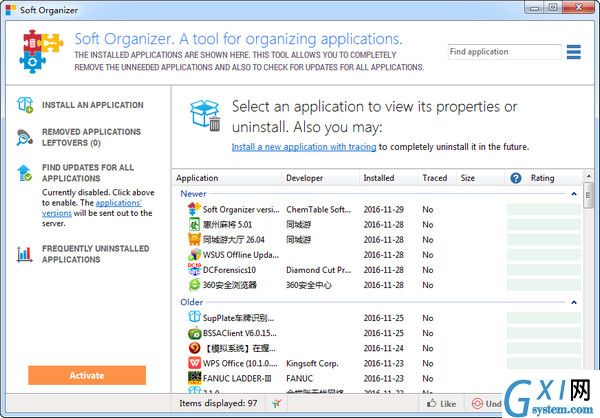
Task: Click the rating bar of DCForensics10 row
Action: tap(544, 270)
